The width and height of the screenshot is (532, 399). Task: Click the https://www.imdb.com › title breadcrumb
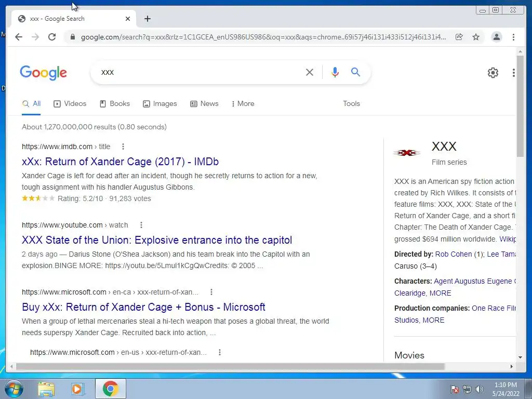(x=66, y=147)
